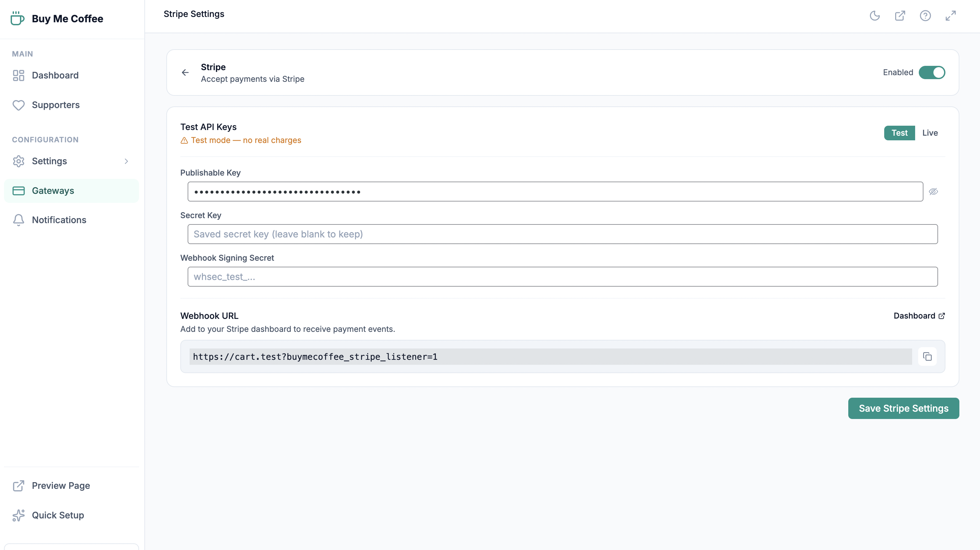Click the Settings gear icon
Viewport: 980px width, 550px height.
[18, 161]
